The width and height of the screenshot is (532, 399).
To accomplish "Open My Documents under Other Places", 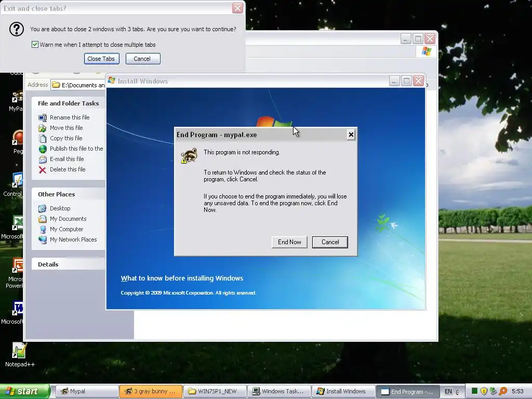I will pyautogui.click(x=68, y=219).
